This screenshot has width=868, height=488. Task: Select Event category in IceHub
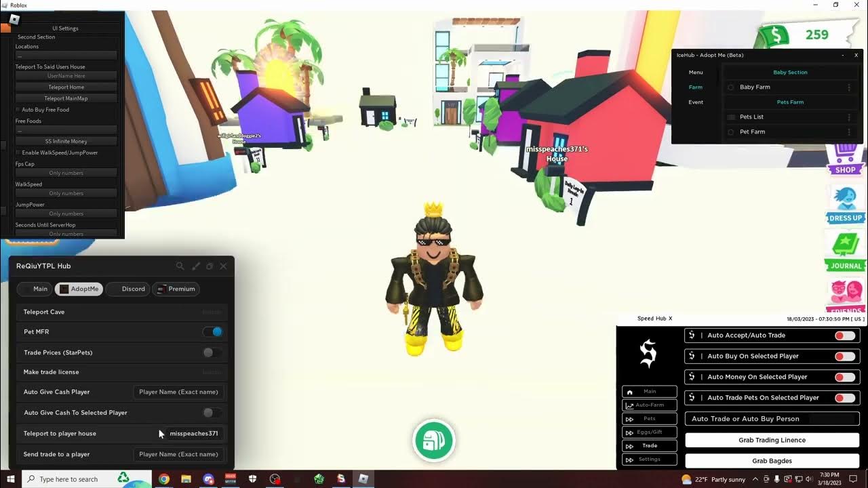696,102
